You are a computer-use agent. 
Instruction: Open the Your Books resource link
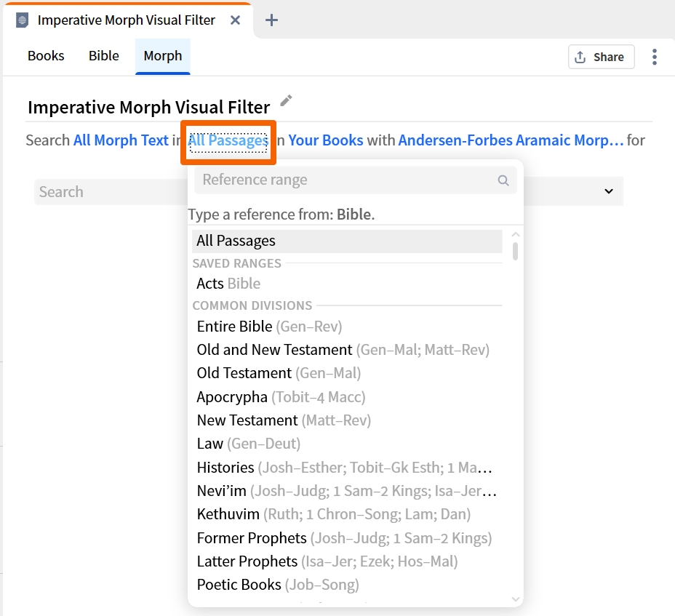(x=326, y=140)
